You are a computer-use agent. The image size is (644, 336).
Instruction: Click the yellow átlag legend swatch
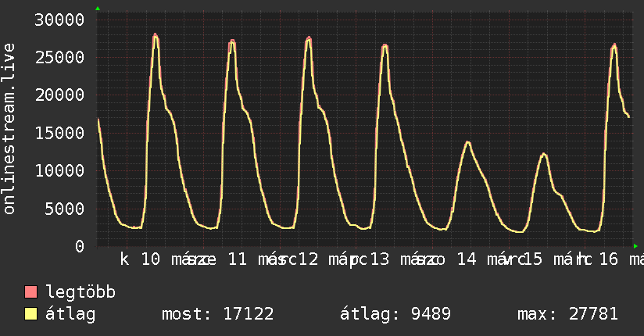tap(30, 314)
